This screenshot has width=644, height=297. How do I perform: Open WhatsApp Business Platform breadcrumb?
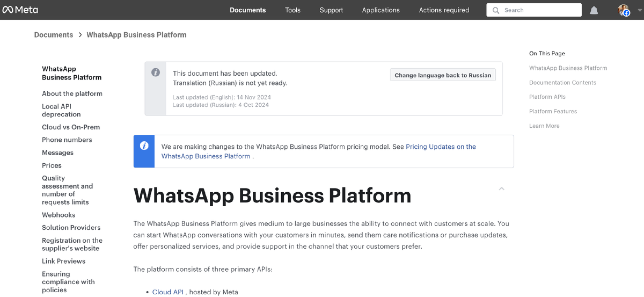click(x=136, y=35)
